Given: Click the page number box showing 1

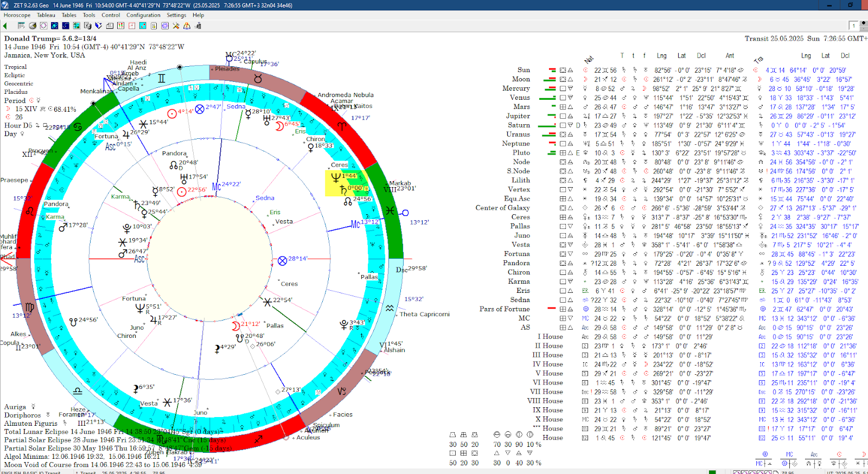Looking at the screenshot, I should [853, 25].
